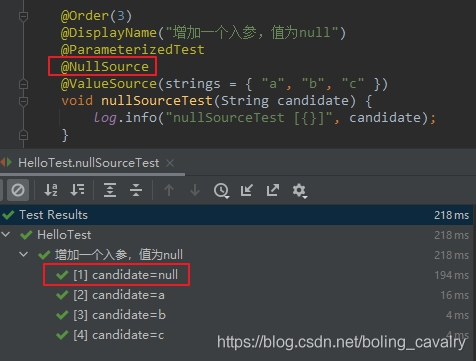476x361 pixels.
Task: Collapse the 增加一个入参 test node
Action: pos(23,255)
